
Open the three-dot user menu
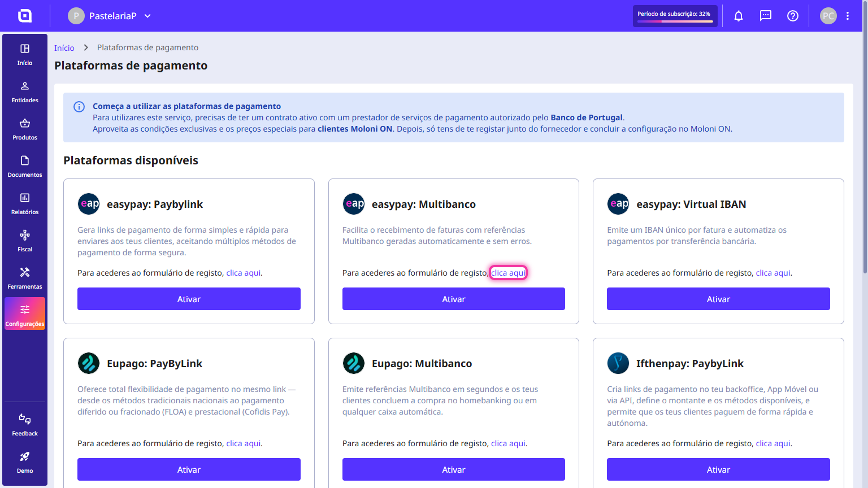[848, 16]
